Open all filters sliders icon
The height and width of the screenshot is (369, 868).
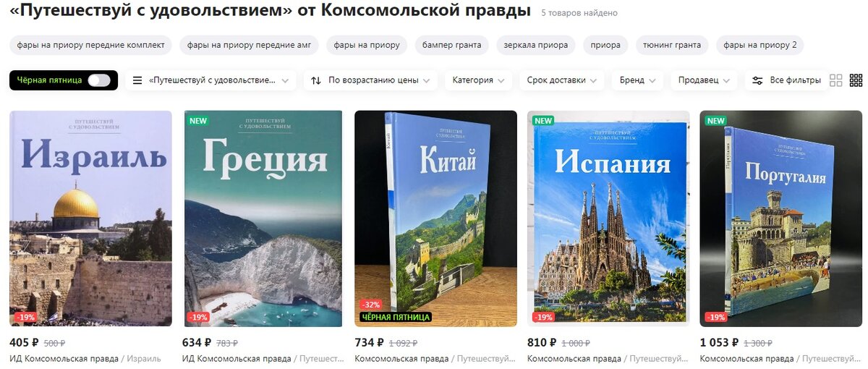[x=757, y=80]
